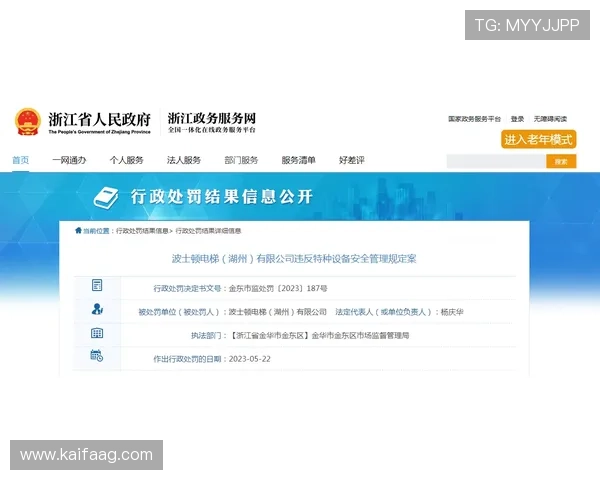The height and width of the screenshot is (480, 600).
Task: Click the 浙江政务服务网 site title
Action: pyautogui.click(x=212, y=118)
